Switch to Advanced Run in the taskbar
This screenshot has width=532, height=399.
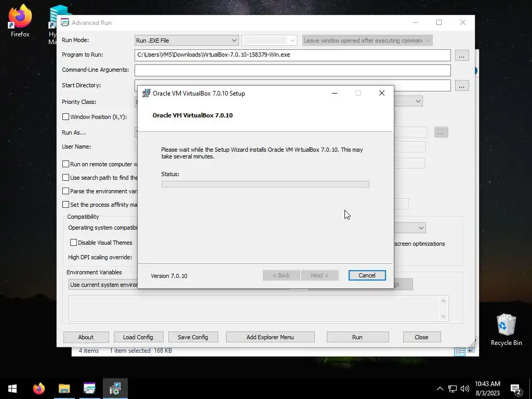tap(89, 389)
